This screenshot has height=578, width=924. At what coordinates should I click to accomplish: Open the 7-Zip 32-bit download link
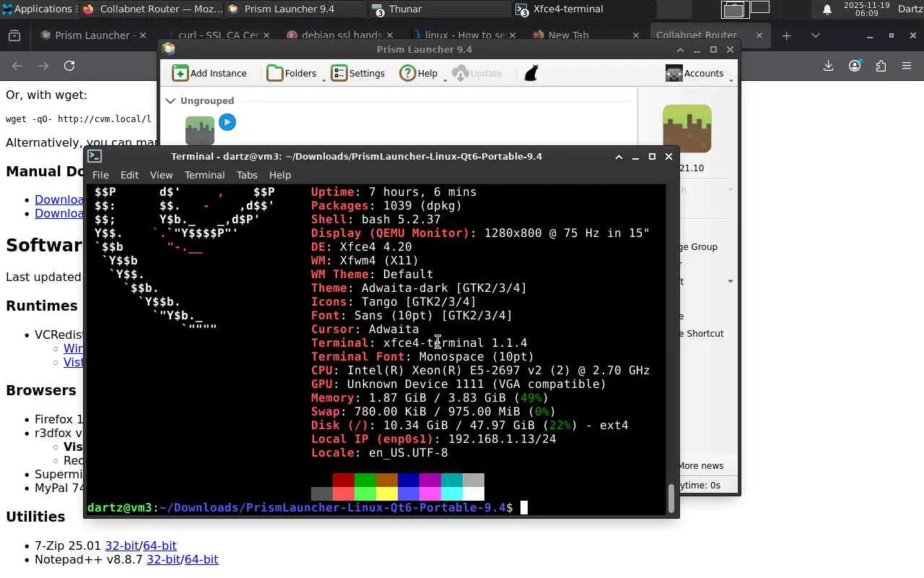[x=122, y=545]
